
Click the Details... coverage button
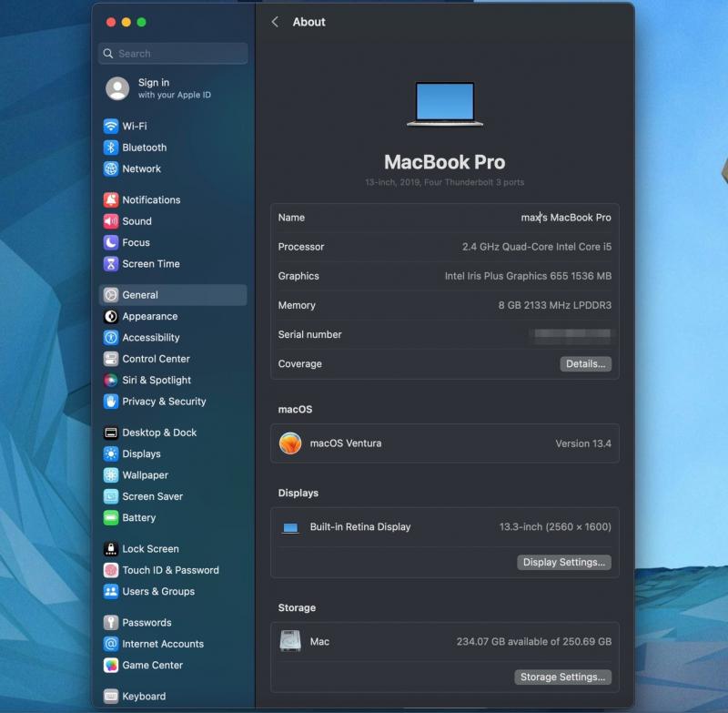(x=585, y=363)
